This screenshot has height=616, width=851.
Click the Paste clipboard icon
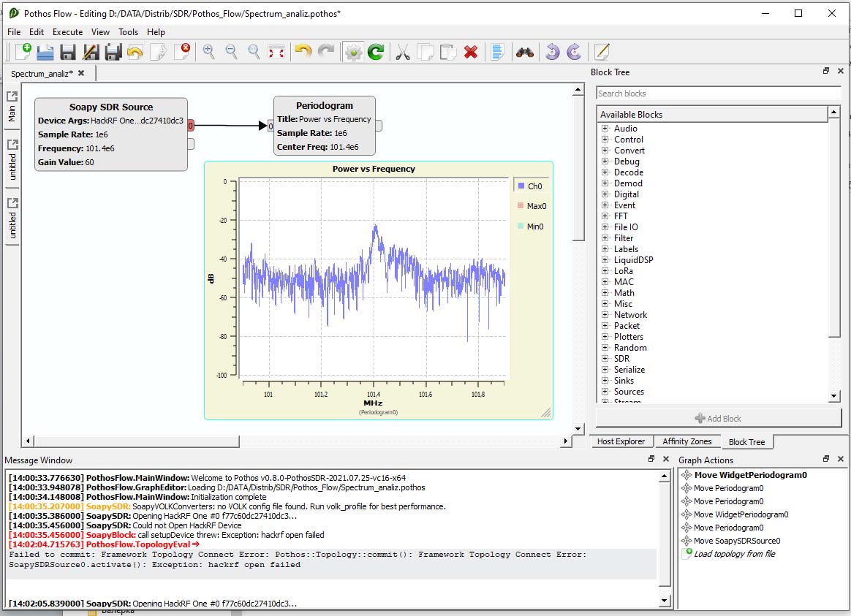pyautogui.click(x=448, y=52)
